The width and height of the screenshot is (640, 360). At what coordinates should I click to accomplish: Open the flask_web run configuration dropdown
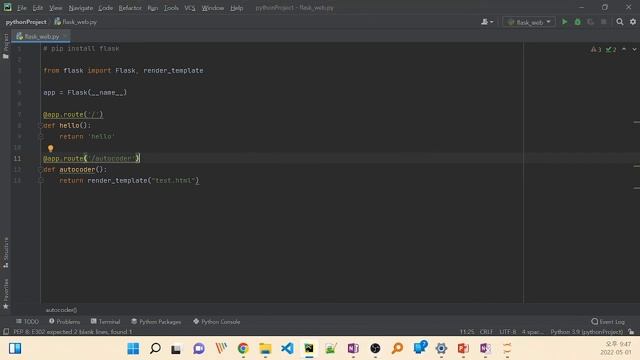[529, 22]
